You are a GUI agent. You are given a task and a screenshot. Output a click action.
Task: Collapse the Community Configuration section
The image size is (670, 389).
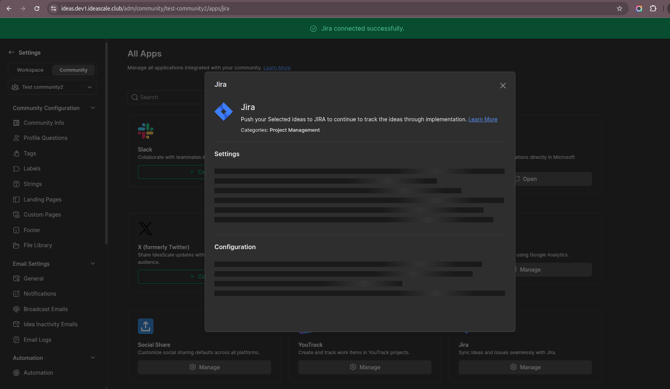[x=93, y=108]
